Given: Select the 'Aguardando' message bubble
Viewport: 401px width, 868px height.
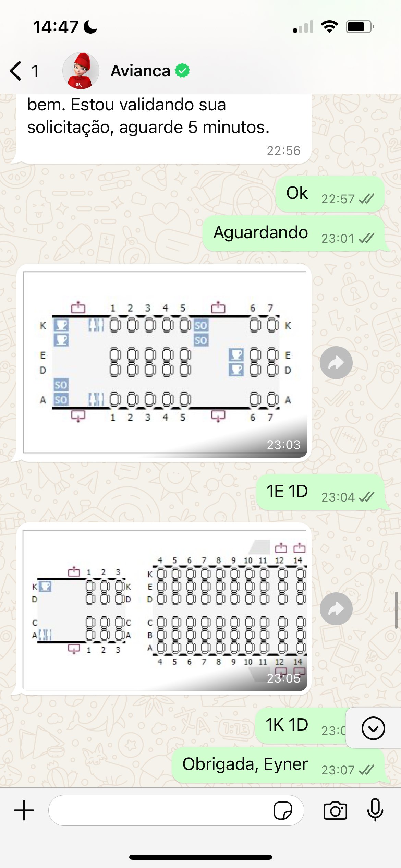Looking at the screenshot, I should click(x=294, y=233).
